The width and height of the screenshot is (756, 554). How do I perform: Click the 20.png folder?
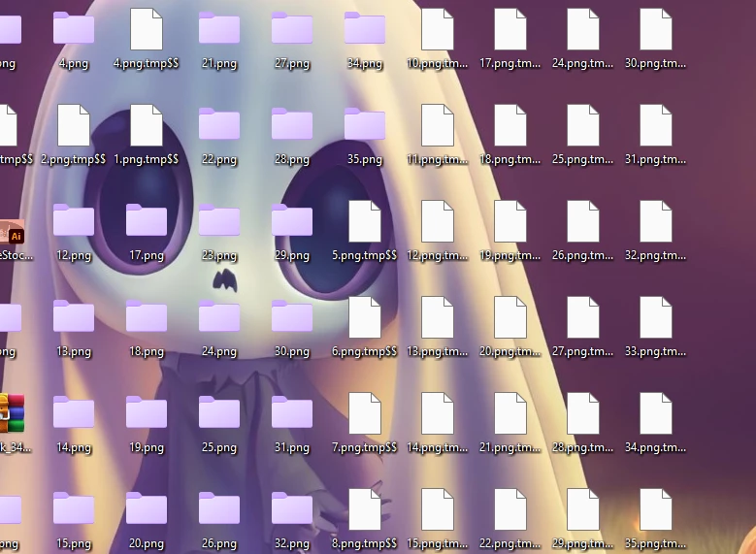tap(147, 508)
